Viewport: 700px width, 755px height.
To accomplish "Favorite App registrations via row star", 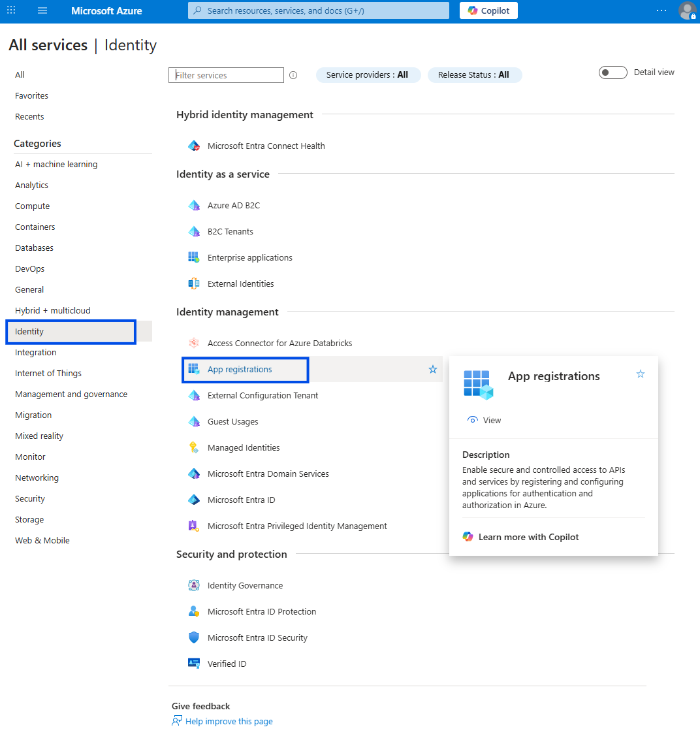I will (433, 369).
